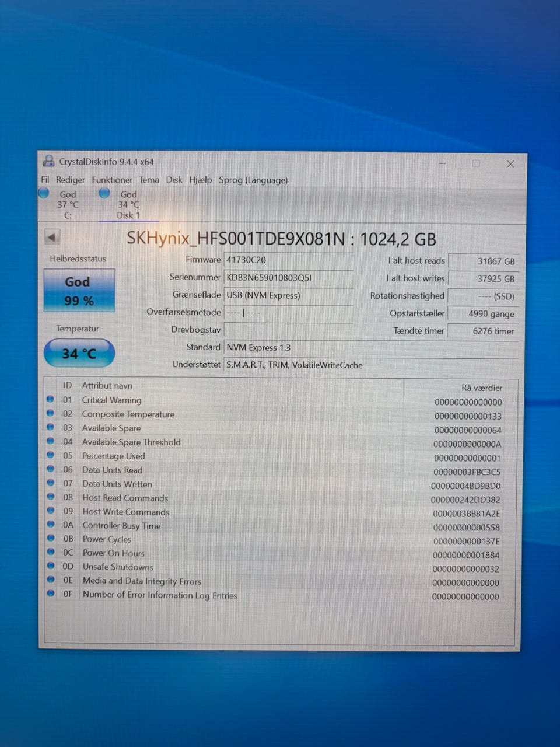Click status dot for Power On Hours
The image size is (560, 747).
coord(51,552)
